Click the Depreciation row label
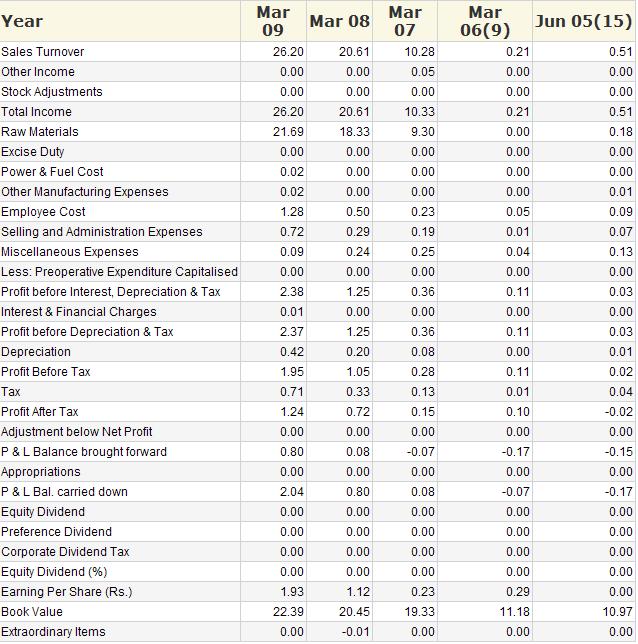 36,352
